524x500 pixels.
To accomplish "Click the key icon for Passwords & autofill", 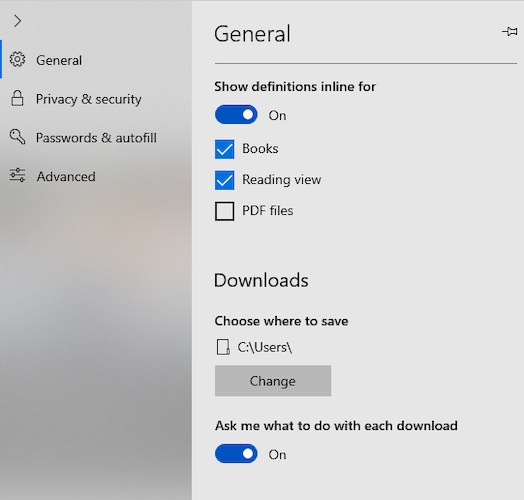I will pos(17,137).
